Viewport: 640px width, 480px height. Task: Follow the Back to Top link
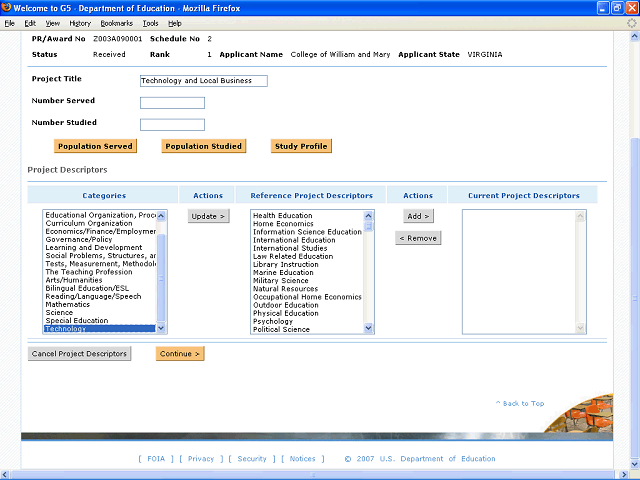point(521,404)
